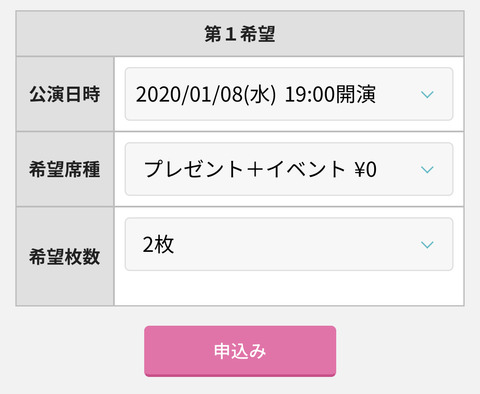Click the 申込み text on the pink button
This screenshot has height=394, width=480.
pyautogui.click(x=240, y=351)
